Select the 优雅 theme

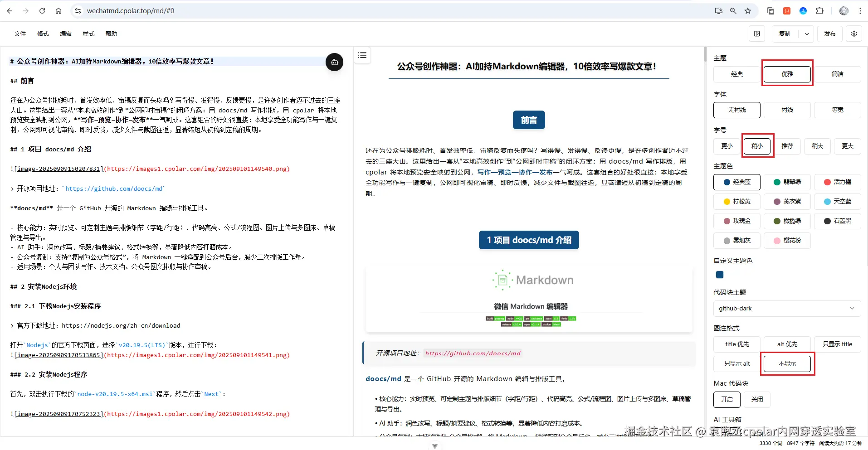787,74
